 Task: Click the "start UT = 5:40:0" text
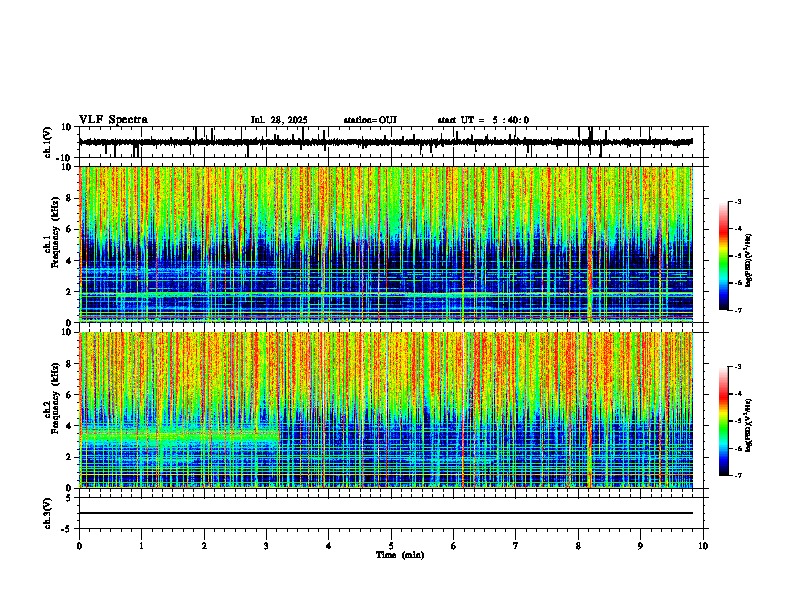point(483,120)
